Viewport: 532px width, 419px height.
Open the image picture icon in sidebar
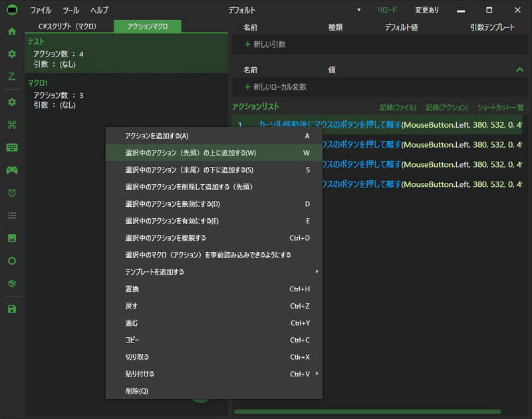[12, 238]
